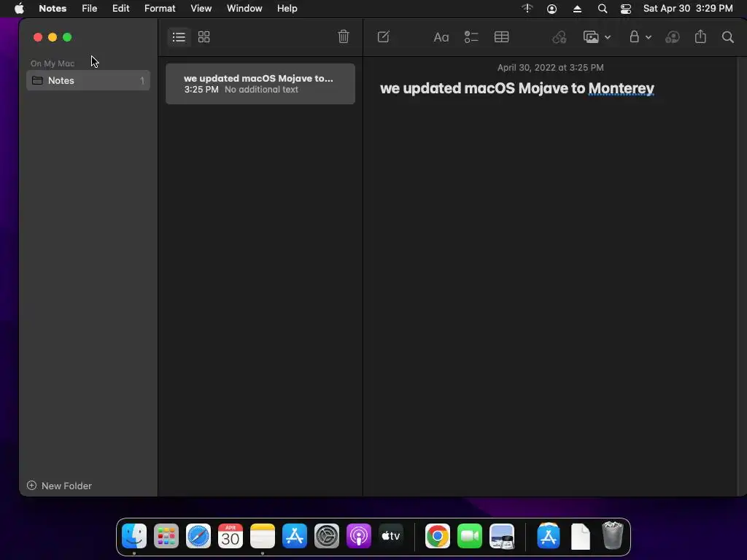Viewport: 747px width, 560px height.
Task: Click the photos and media icon
Action: [x=591, y=37]
